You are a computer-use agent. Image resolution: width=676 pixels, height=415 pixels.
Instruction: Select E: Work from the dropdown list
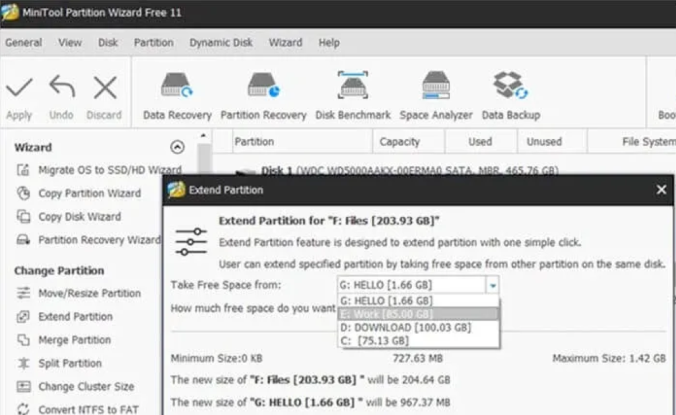(x=418, y=314)
